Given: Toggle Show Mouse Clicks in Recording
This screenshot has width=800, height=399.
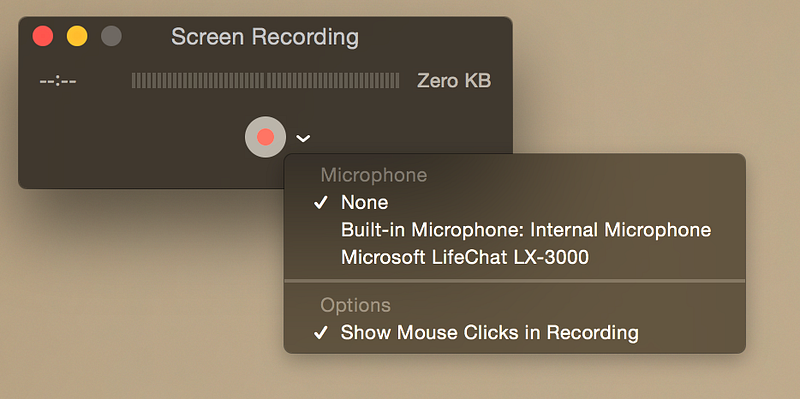Looking at the screenshot, I should point(514,333).
